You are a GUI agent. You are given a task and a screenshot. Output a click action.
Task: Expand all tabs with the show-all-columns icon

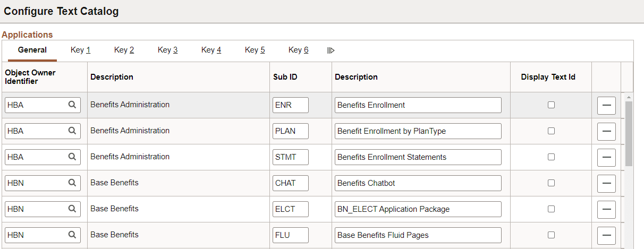tap(331, 50)
